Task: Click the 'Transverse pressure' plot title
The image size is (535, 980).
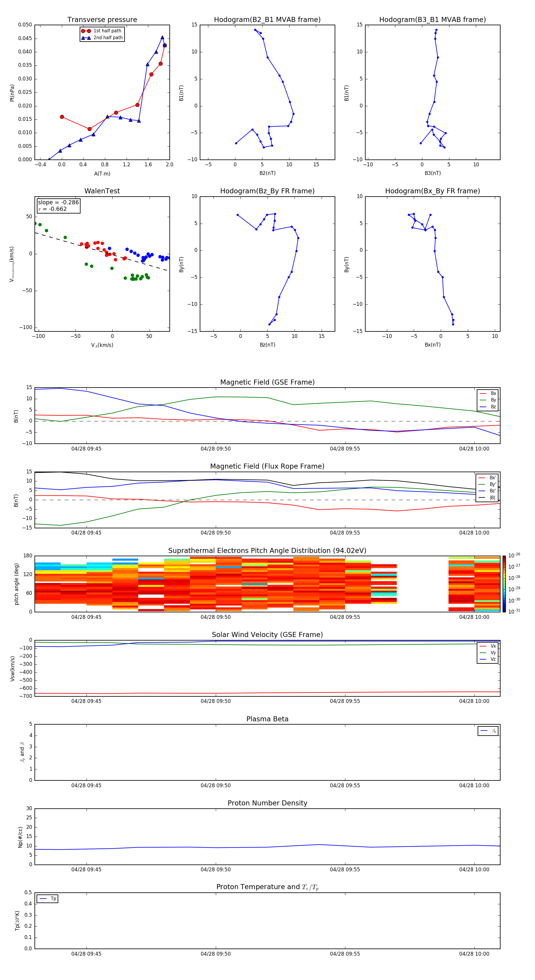Action: pyautogui.click(x=102, y=20)
